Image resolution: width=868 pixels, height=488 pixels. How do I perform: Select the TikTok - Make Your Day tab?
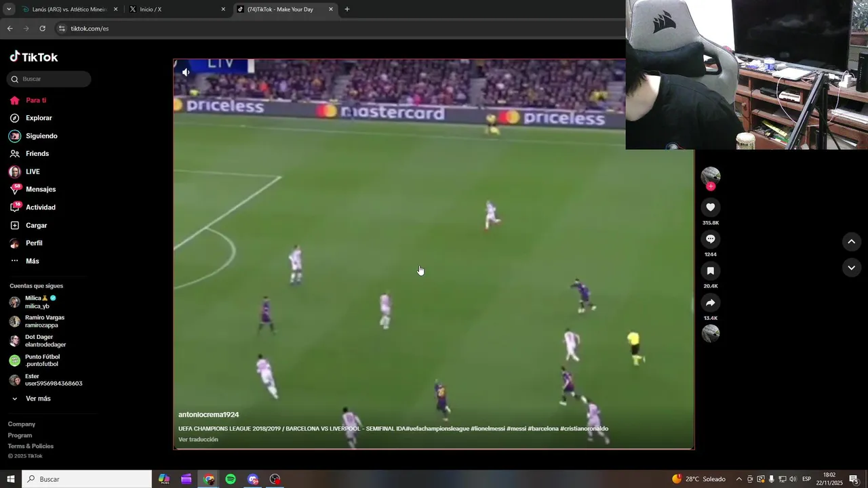285,9
